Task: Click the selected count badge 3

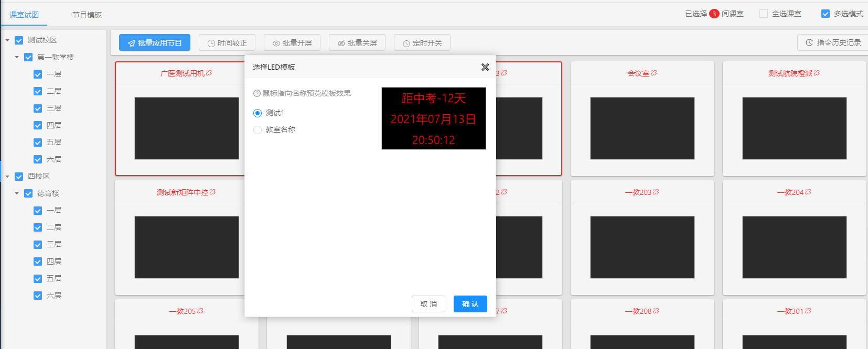Action: tap(714, 14)
